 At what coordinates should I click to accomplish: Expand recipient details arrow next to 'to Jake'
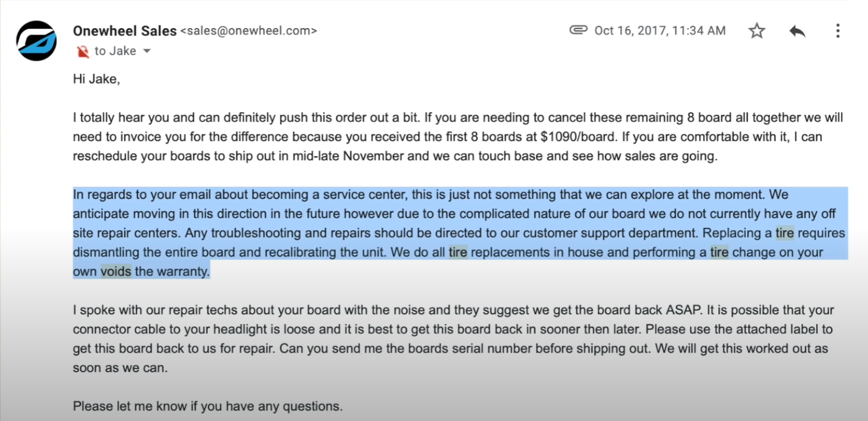point(147,51)
